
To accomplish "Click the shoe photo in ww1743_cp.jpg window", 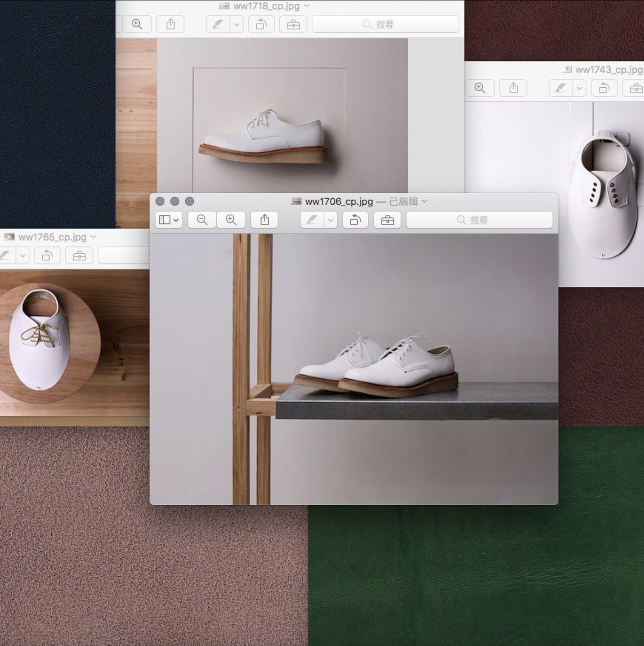I will pyautogui.click(x=601, y=194).
